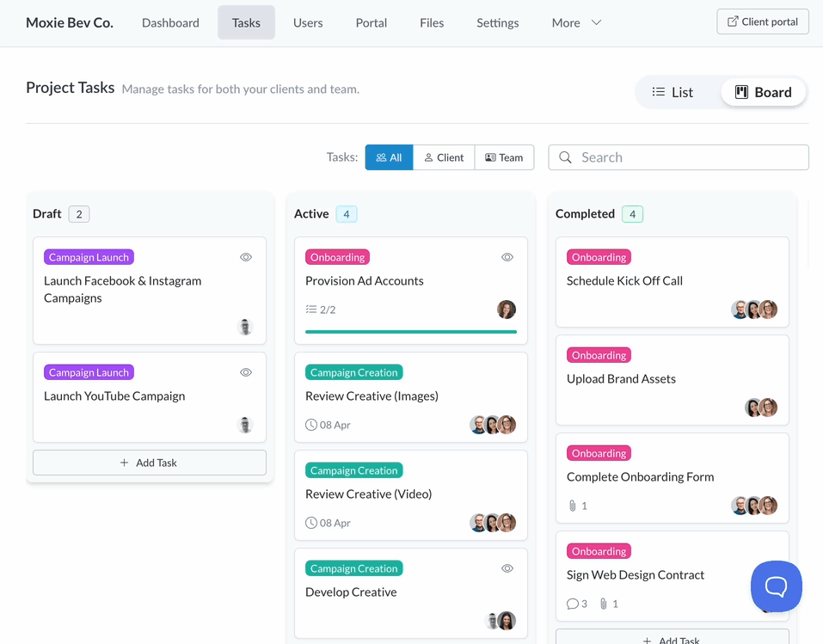Open the Files tab
The image size is (823, 644).
click(432, 23)
